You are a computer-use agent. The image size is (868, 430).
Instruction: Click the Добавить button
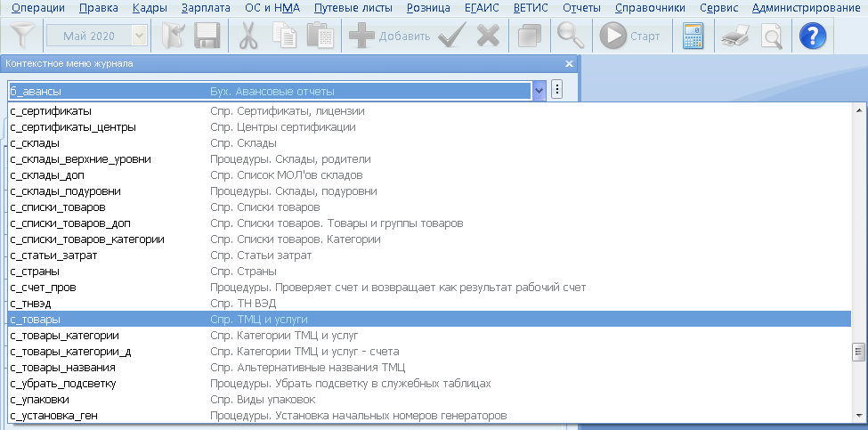389,37
